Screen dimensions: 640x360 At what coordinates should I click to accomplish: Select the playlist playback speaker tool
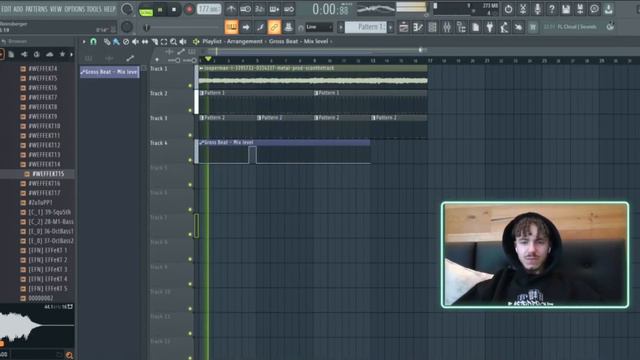183,42
